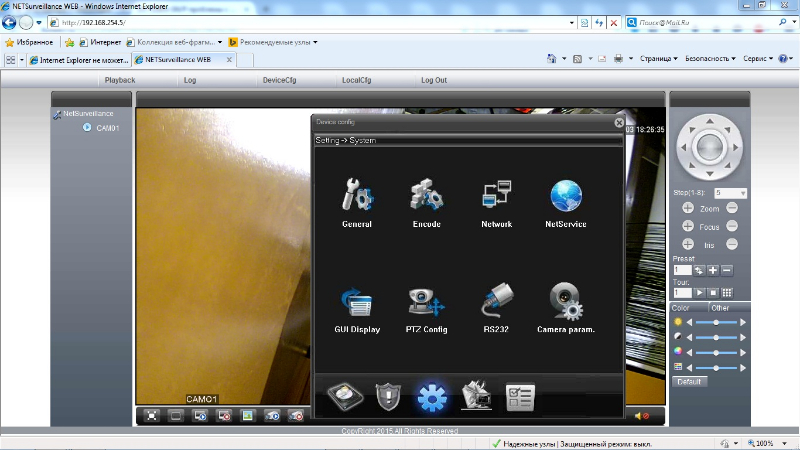Click the Iris minus button
Screen dimensions: 800x450
point(732,244)
